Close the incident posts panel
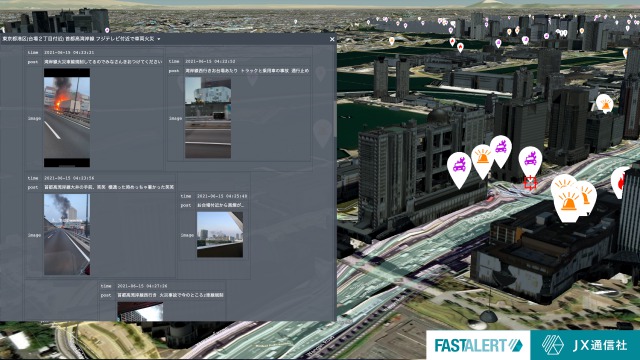This screenshot has width=640, height=360. (332, 39)
